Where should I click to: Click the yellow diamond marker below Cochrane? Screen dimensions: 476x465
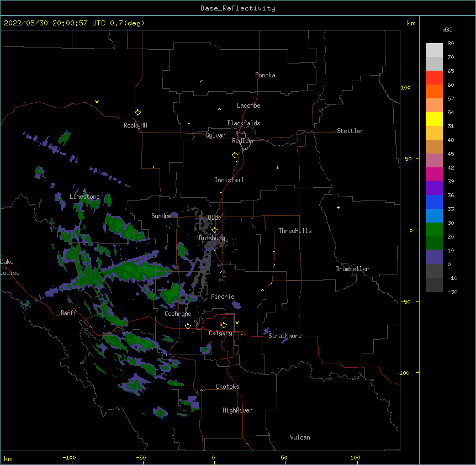tap(188, 326)
